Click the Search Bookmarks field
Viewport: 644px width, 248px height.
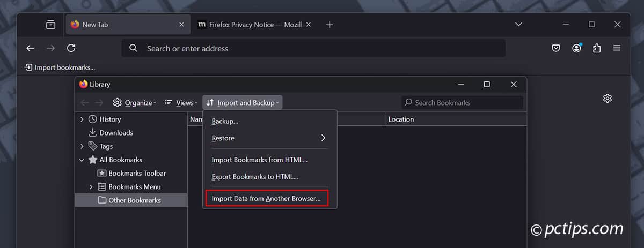462,103
